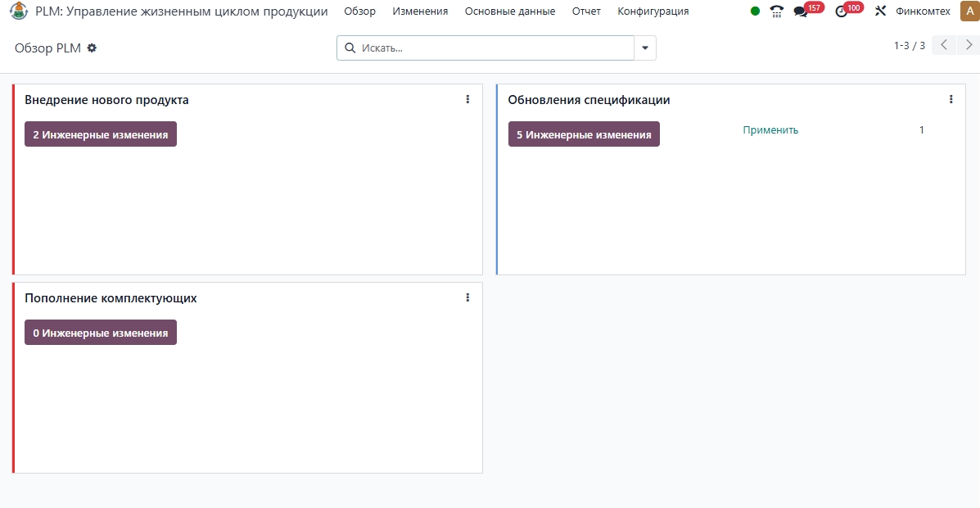
Task: Open the VoIP phone icon
Action: click(x=777, y=11)
